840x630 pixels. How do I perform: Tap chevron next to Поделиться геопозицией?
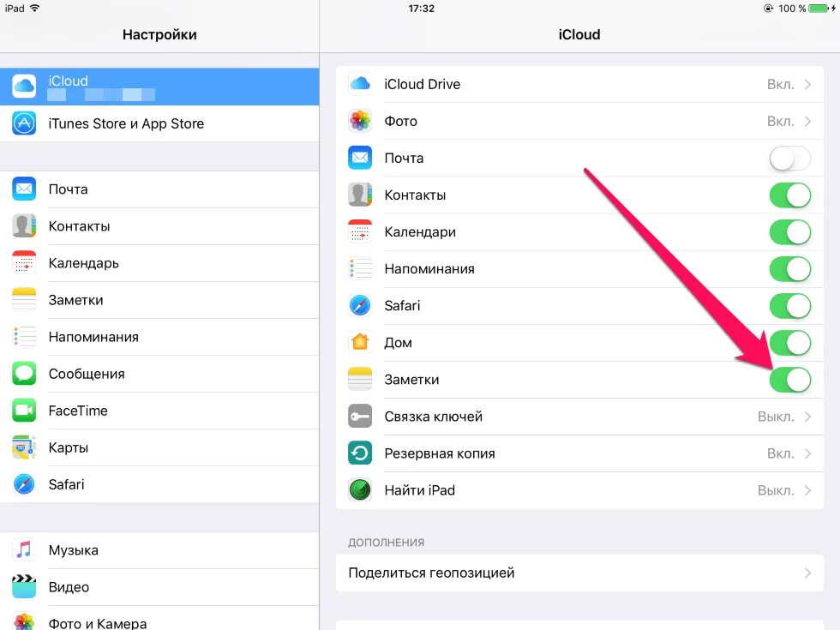(x=807, y=573)
